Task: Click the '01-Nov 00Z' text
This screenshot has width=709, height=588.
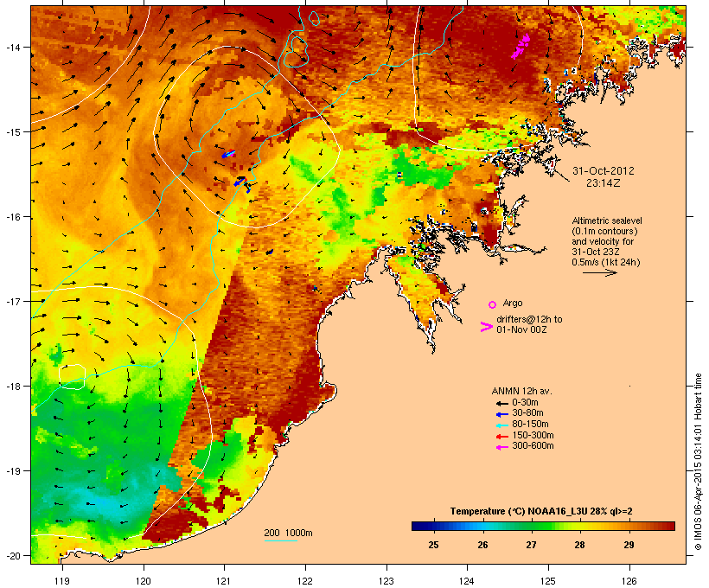Action: 521,329
